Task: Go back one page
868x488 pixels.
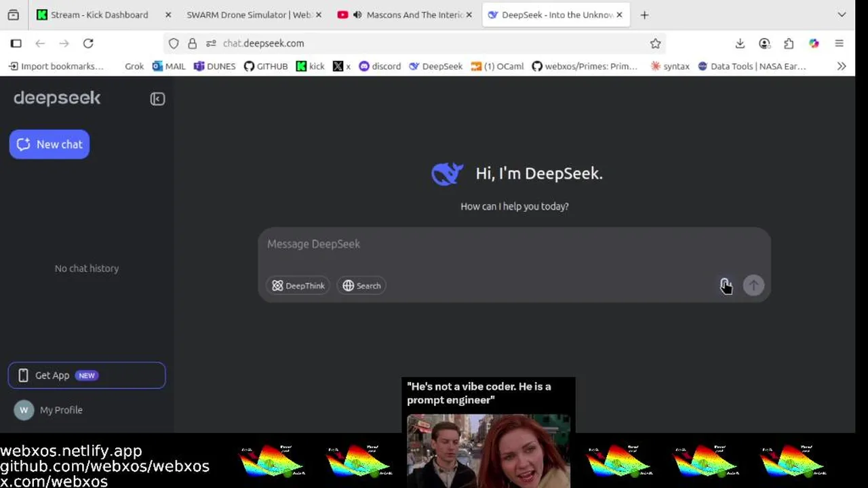Action: 40,43
